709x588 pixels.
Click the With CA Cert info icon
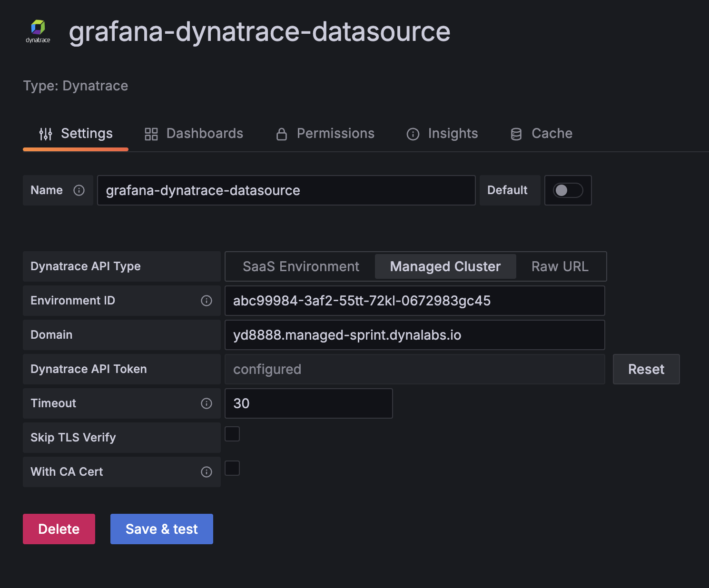[x=207, y=472]
